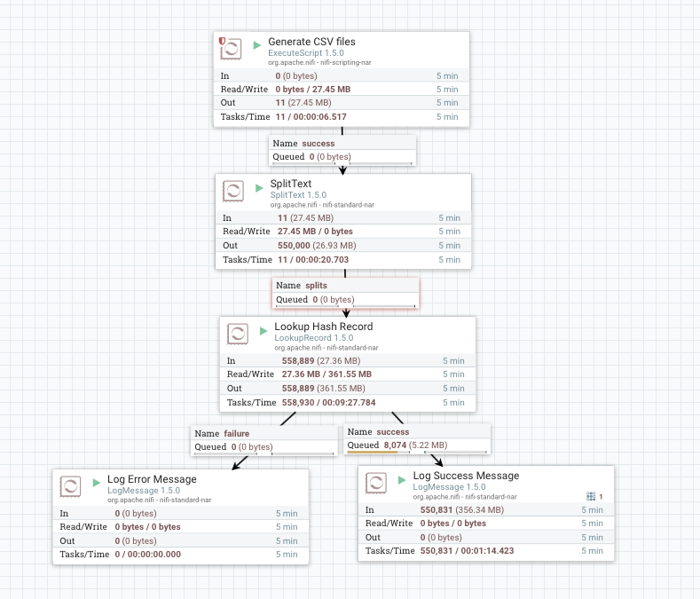700x599 pixels.
Task: Click Tasks/Time 558,930 / 00:09:27.784 value
Action: point(328,403)
